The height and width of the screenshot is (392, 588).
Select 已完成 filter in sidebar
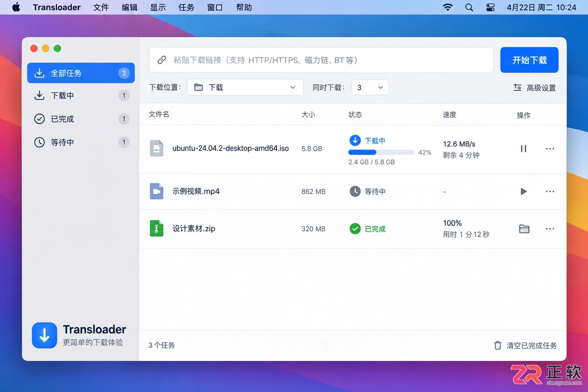pos(81,119)
